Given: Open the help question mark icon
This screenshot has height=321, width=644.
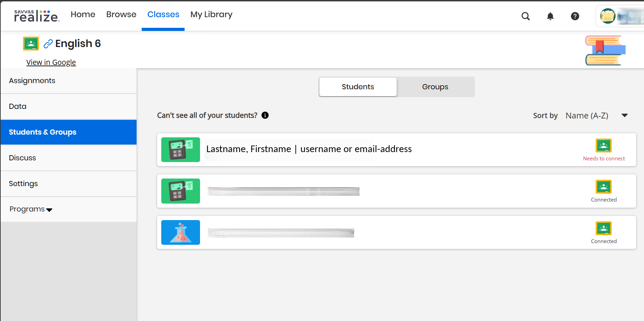Looking at the screenshot, I should [575, 16].
